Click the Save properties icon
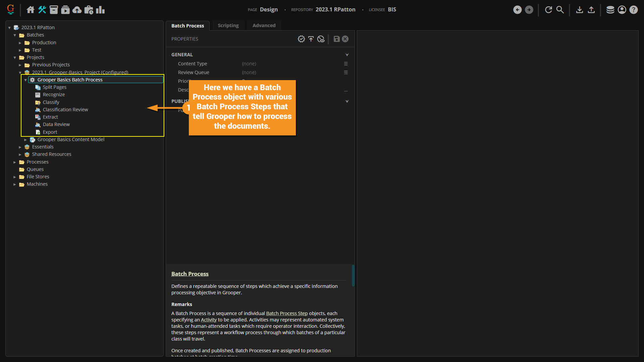This screenshot has width=644, height=362. [336, 39]
